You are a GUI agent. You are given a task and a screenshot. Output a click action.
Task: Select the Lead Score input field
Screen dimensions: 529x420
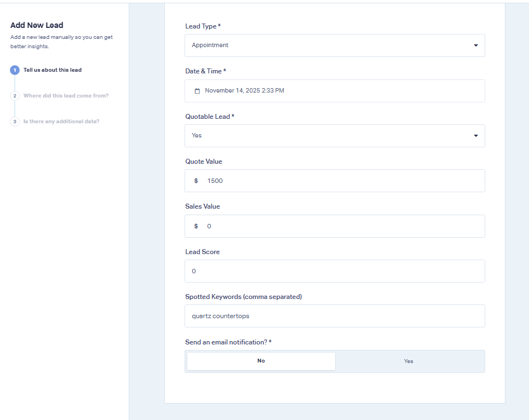point(335,271)
